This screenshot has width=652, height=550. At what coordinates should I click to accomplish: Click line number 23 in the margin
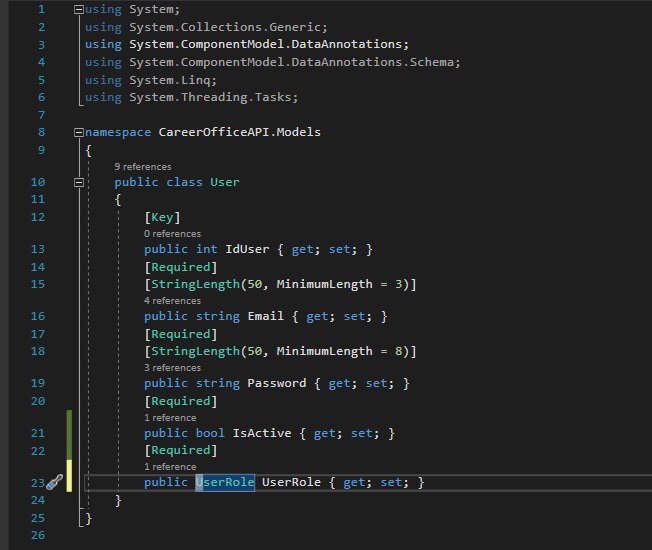(38, 483)
